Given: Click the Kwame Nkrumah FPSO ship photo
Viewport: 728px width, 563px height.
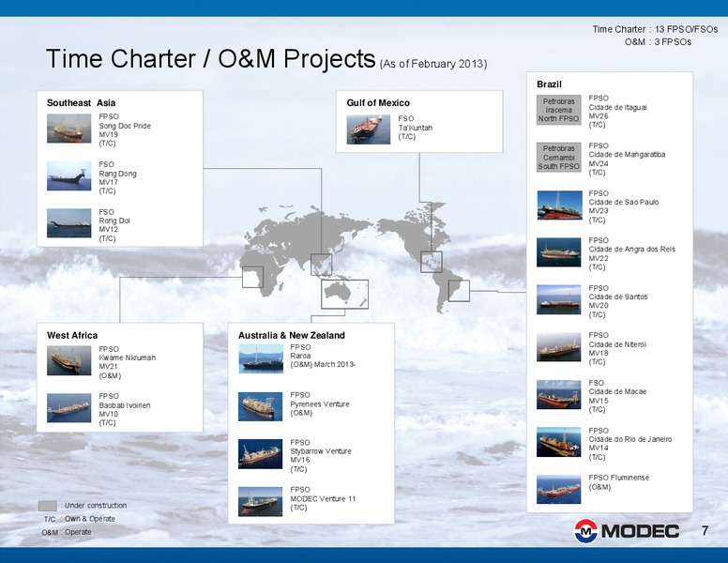Looking at the screenshot, I should 69,360.
